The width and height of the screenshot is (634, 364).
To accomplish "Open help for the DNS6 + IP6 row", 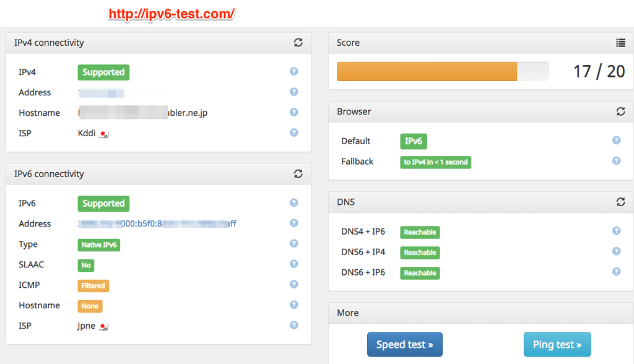I will (616, 271).
